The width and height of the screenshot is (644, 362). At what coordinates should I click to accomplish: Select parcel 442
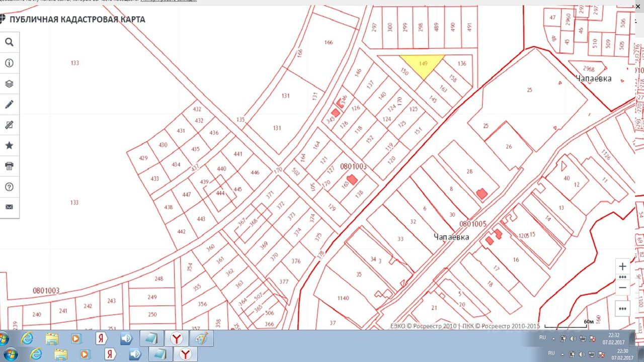182,232
